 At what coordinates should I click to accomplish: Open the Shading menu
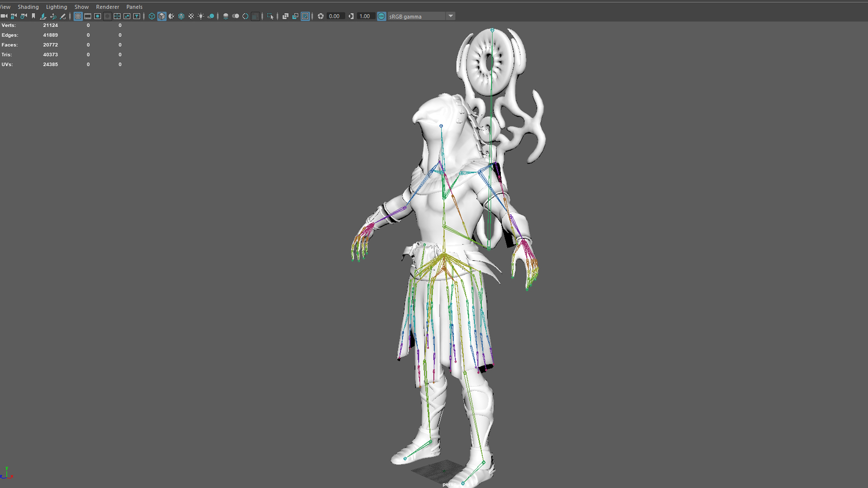click(28, 7)
